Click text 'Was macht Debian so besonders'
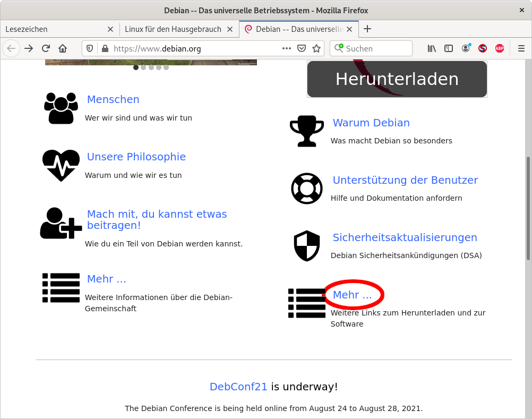 coord(391,141)
